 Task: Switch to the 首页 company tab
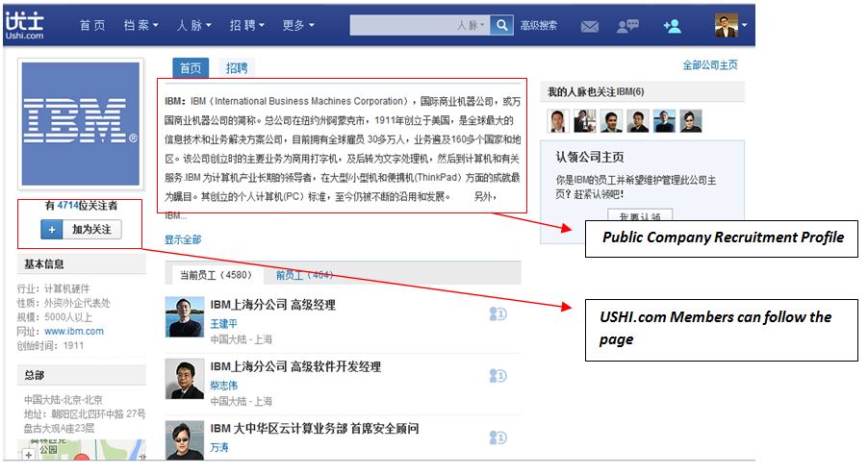191,68
